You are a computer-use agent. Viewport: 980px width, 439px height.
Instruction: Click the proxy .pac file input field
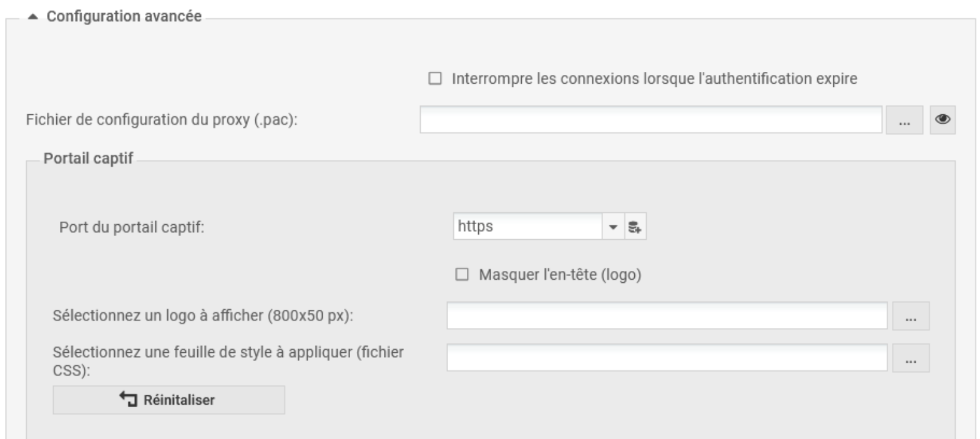point(650,120)
